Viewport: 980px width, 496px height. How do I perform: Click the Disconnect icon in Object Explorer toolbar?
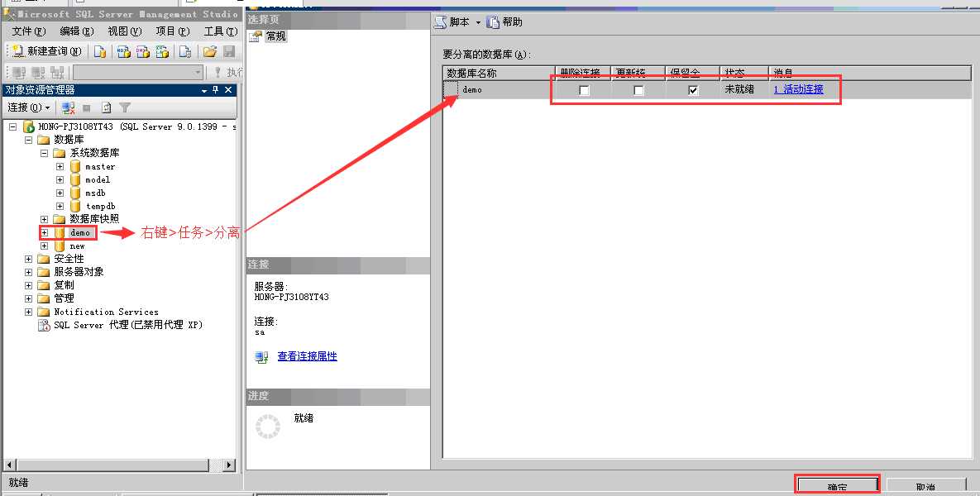coord(68,108)
